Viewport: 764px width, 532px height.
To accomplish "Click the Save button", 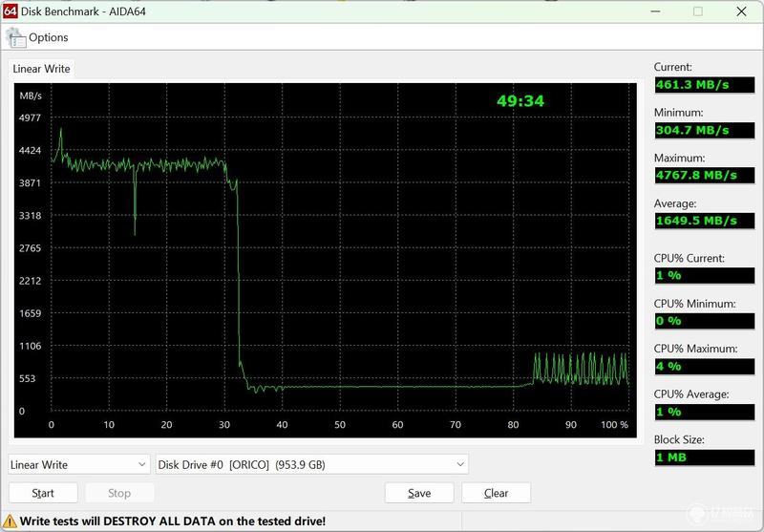I will tap(419, 493).
